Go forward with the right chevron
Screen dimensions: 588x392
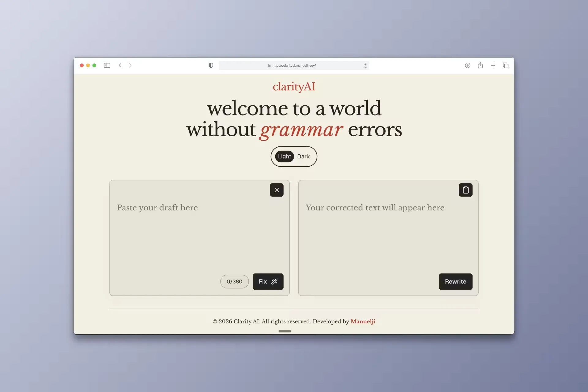[130, 66]
